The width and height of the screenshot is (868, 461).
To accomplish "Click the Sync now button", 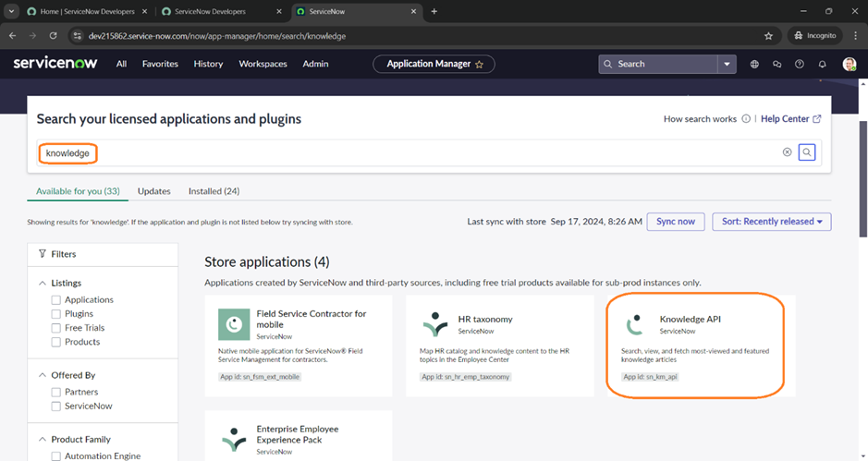I will tap(676, 222).
